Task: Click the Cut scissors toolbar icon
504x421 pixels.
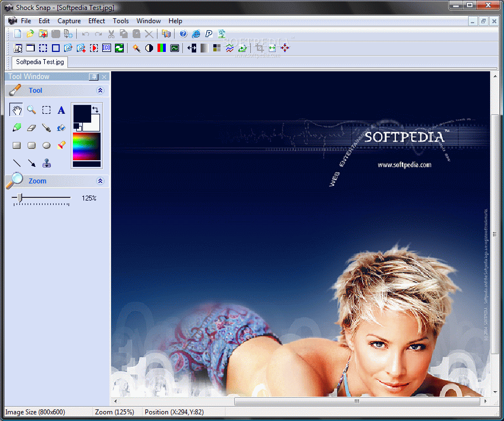Action: pyautogui.click(x=111, y=34)
